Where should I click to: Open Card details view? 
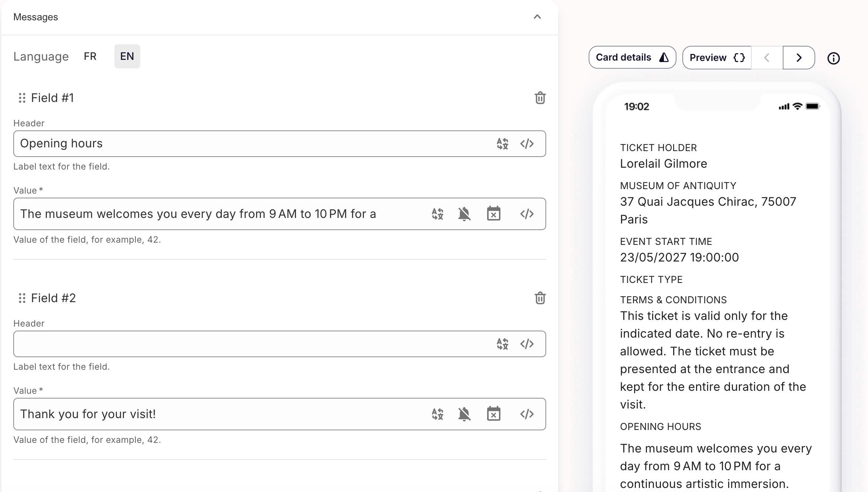632,58
